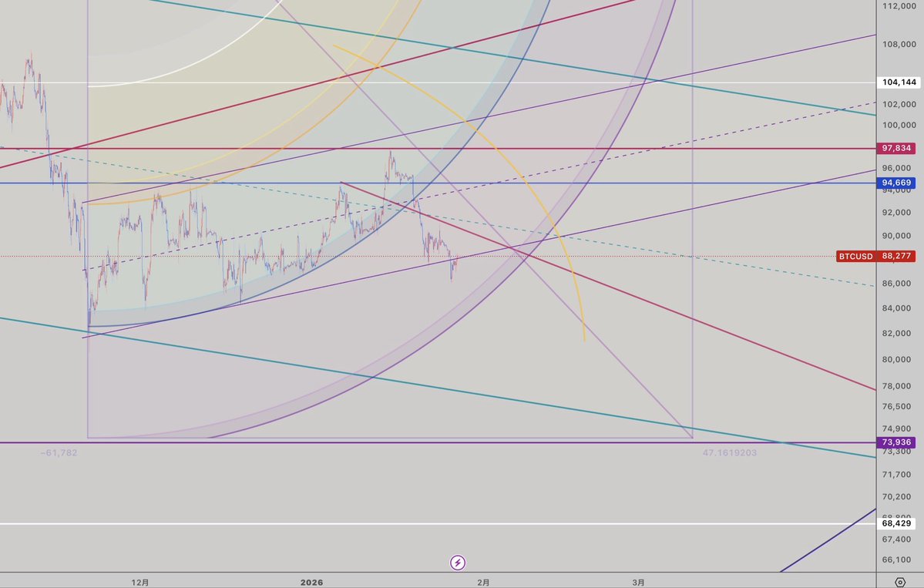Screen dimensions: 924x588
Task: Click the 84,000 price axis tick
Action: pyautogui.click(x=896, y=308)
